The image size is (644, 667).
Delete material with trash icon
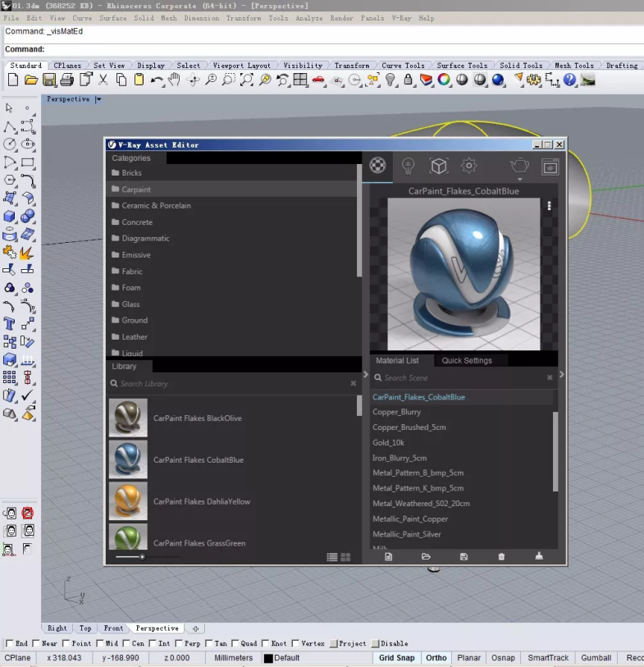[x=501, y=556]
